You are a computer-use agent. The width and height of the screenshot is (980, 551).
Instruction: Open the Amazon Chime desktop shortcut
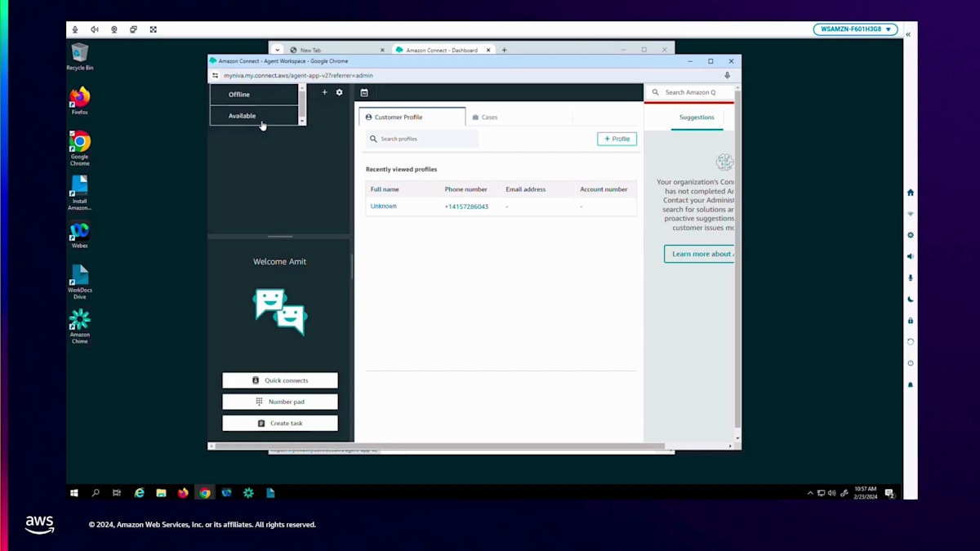click(80, 325)
